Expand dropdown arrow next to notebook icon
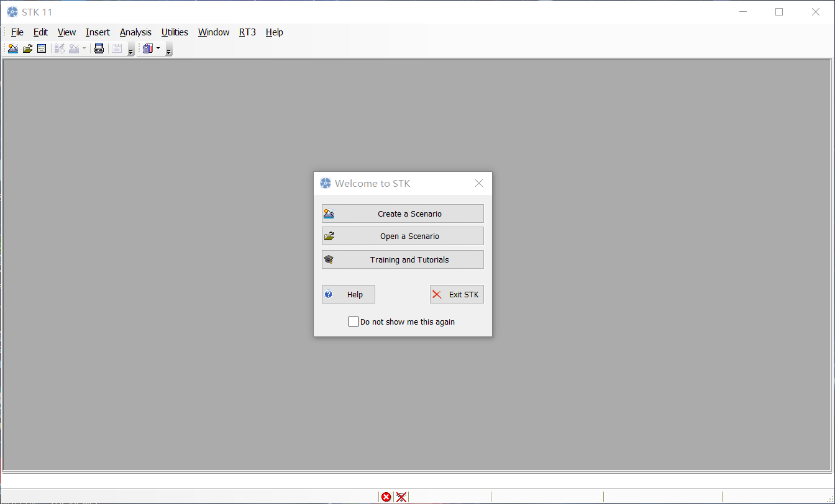Viewport: 835px width, 504px height. [x=158, y=48]
